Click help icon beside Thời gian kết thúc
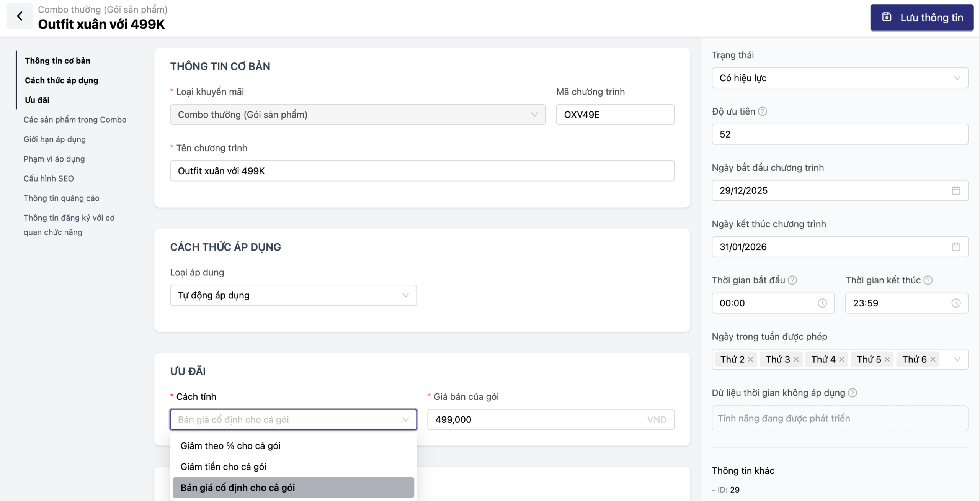This screenshot has width=980, height=501. (x=928, y=280)
